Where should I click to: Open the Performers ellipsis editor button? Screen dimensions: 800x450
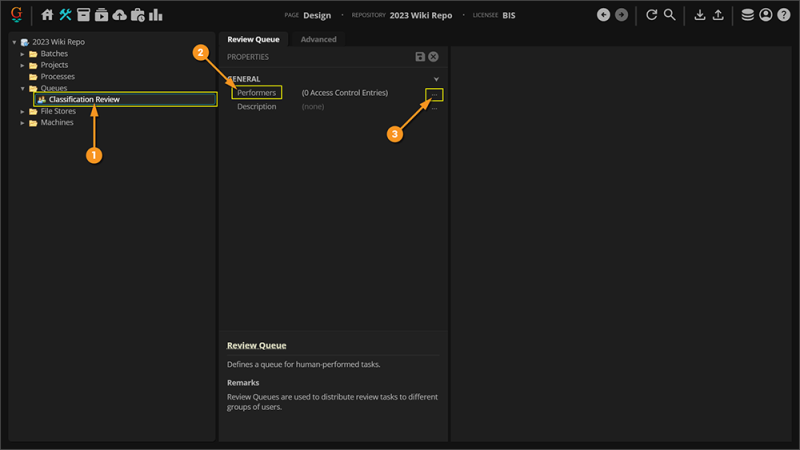click(x=434, y=94)
